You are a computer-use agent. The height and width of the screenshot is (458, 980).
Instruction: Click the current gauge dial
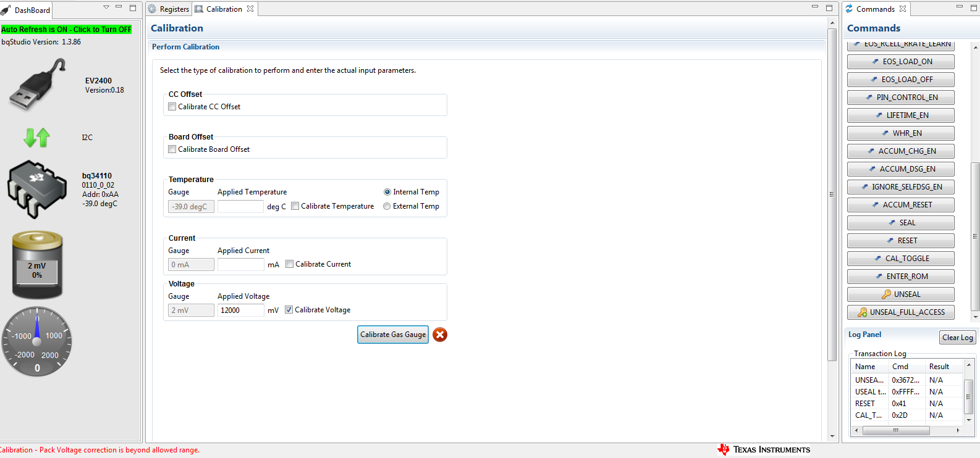pos(37,341)
